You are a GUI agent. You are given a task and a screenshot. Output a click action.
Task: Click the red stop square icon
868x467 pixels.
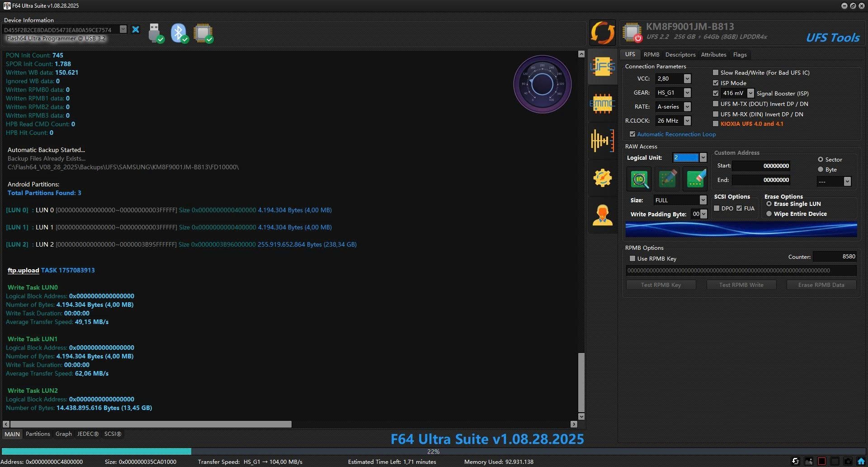coord(821,462)
